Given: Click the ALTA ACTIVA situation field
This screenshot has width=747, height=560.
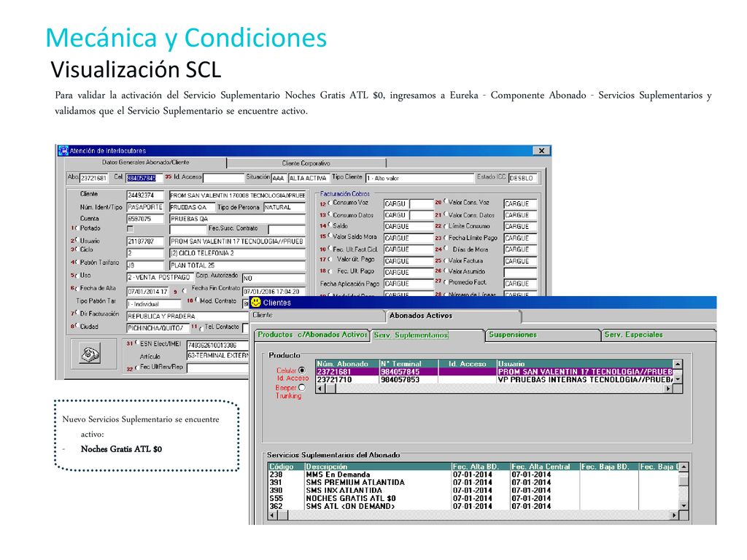Looking at the screenshot, I should [x=309, y=178].
